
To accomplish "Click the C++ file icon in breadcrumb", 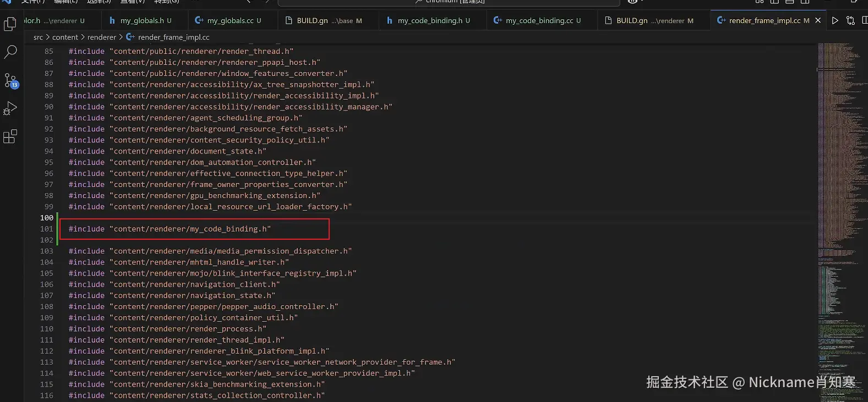I will (x=130, y=37).
